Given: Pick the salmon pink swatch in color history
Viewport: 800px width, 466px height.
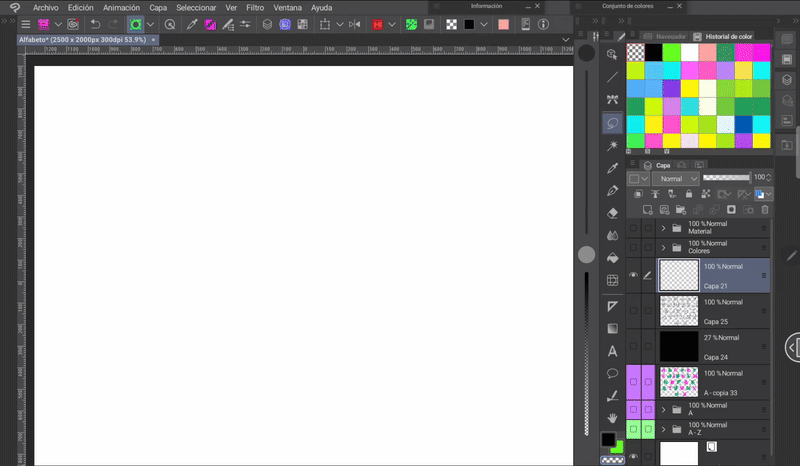Looking at the screenshot, I should pyautogui.click(x=708, y=52).
